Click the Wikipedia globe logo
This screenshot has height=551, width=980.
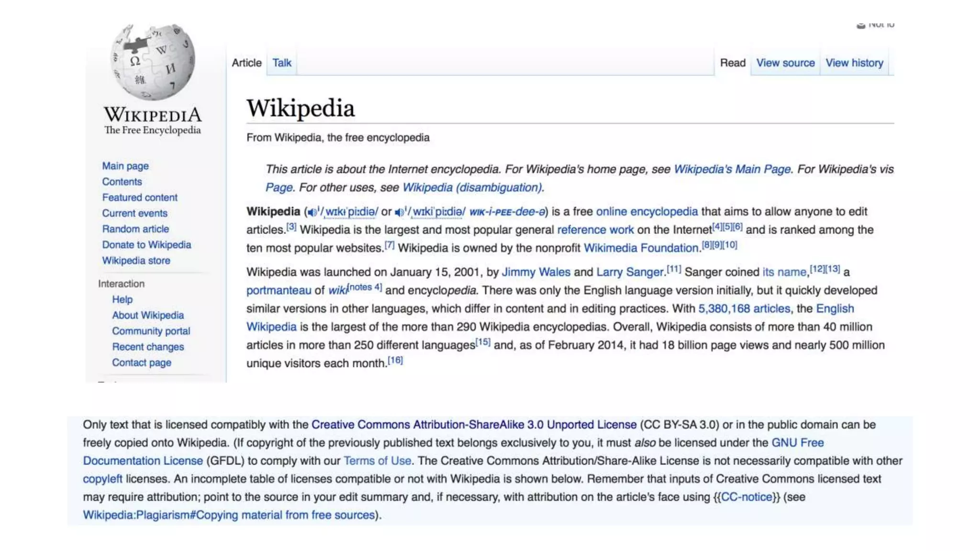[153, 62]
